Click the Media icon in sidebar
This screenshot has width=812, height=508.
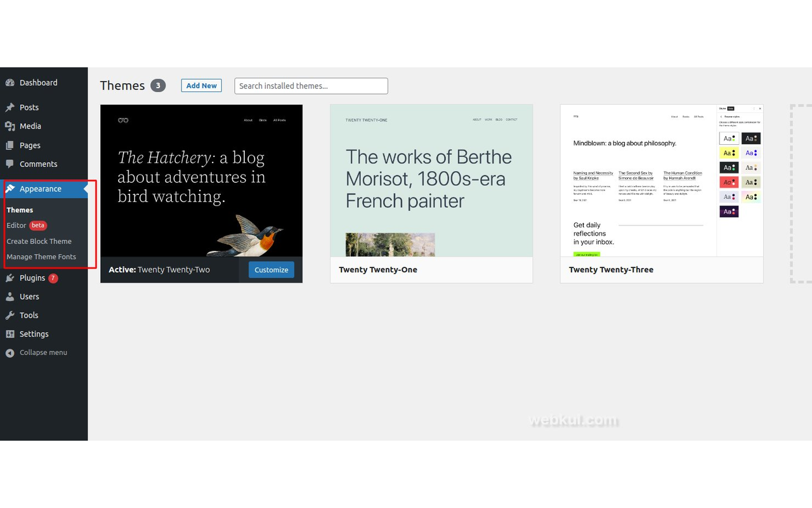click(x=10, y=126)
